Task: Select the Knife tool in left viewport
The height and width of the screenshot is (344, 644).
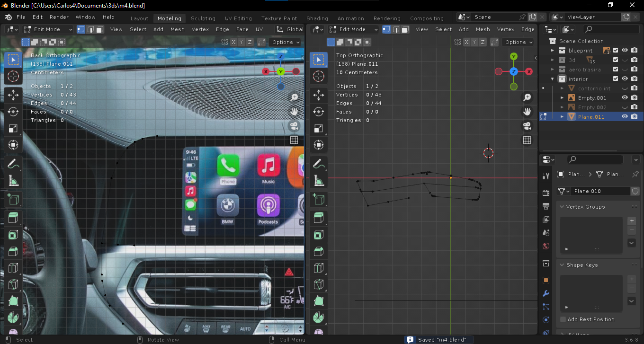Action: click(x=13, y=284)
